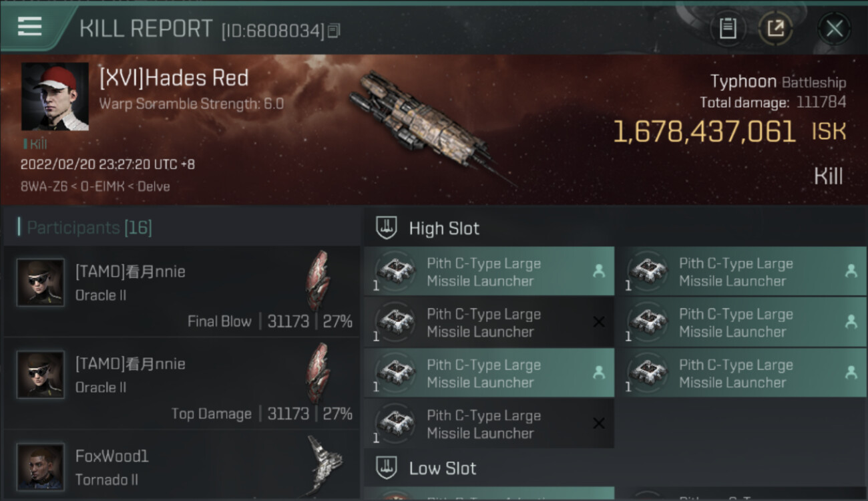Close the kill report window
Screen dimensions: 868x501
point(834,29)
